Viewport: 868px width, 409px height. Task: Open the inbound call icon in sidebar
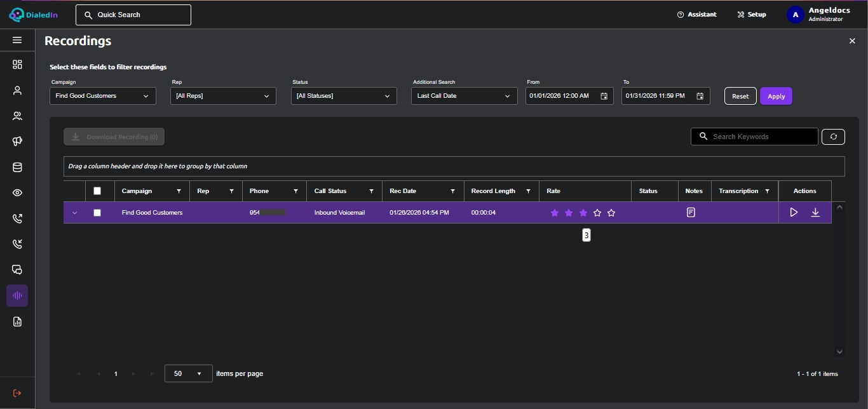pyautogui.click(x=17, y=244)
